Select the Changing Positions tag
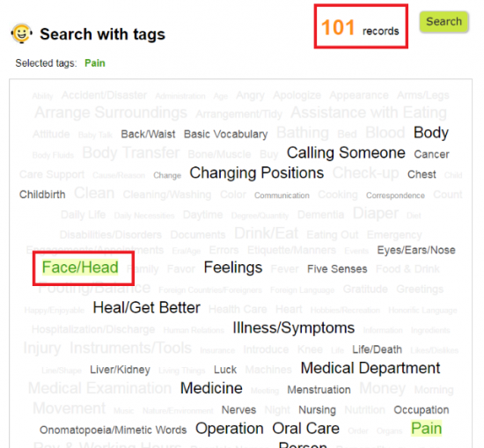 tap(256, 173)
